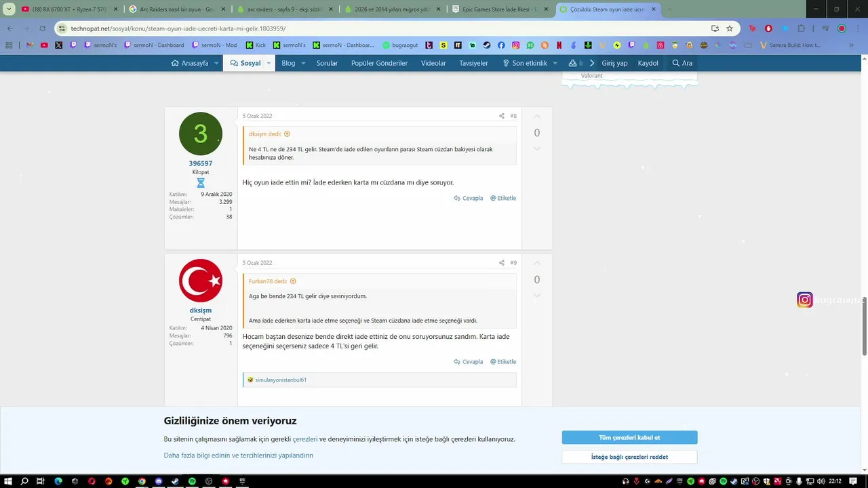Go to Videolar section

click(433, 63)
